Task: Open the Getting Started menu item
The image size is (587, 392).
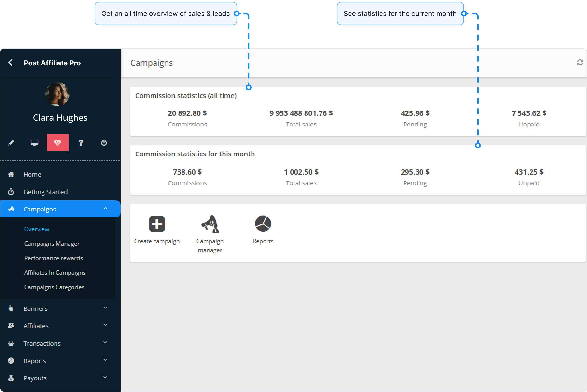Action: 46,192
